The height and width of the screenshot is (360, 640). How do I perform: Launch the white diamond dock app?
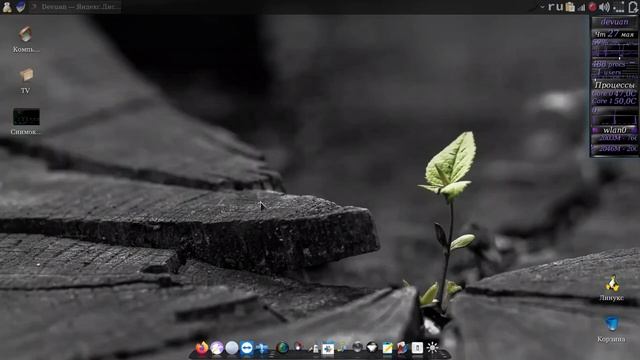tap(372, 348)
